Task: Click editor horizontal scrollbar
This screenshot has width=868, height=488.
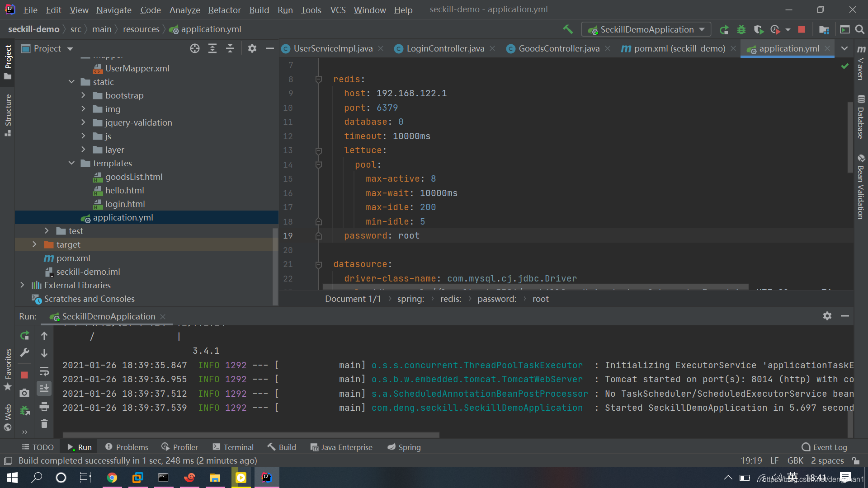Action: click(535, 287)
